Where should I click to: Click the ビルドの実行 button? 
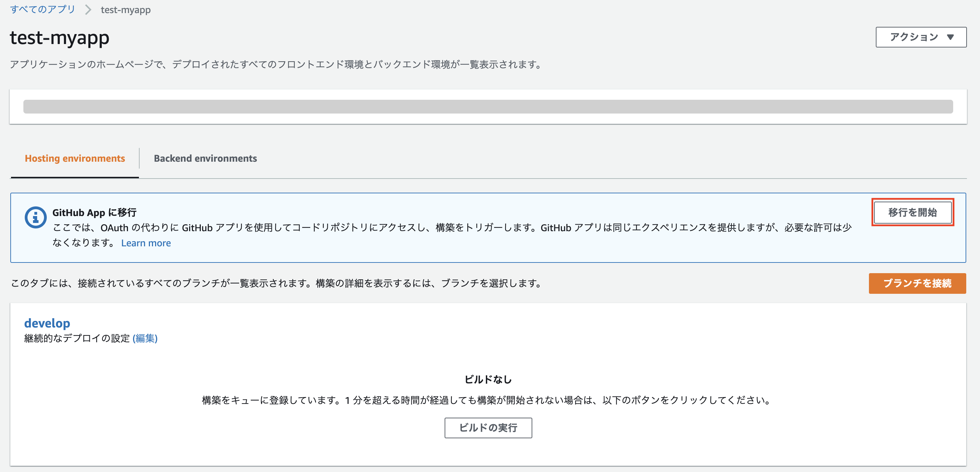[x=488, y=428]
